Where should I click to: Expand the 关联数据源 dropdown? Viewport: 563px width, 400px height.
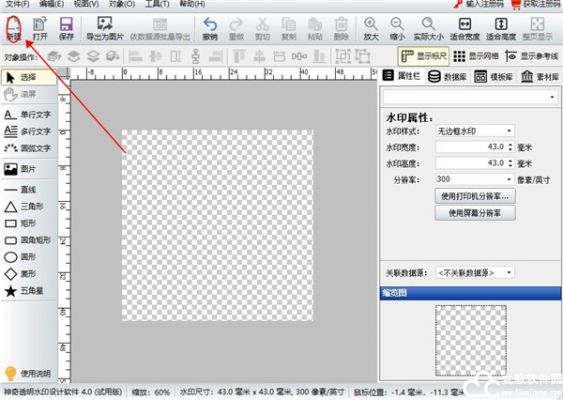click(475, 273)
